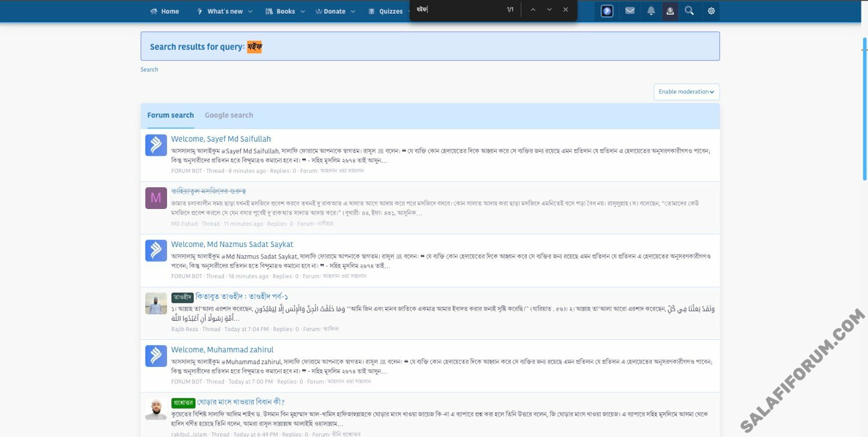Open the settings gear icon

point(711,11)
